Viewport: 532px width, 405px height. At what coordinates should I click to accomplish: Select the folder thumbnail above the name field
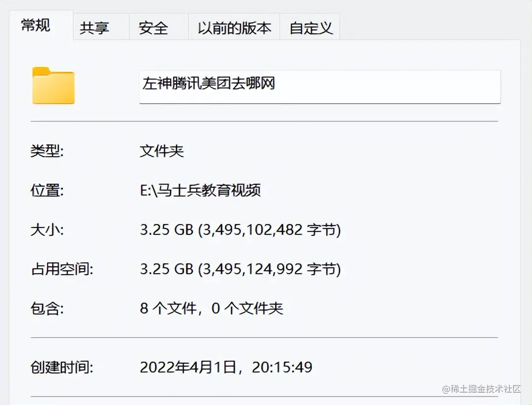[53, 87]
